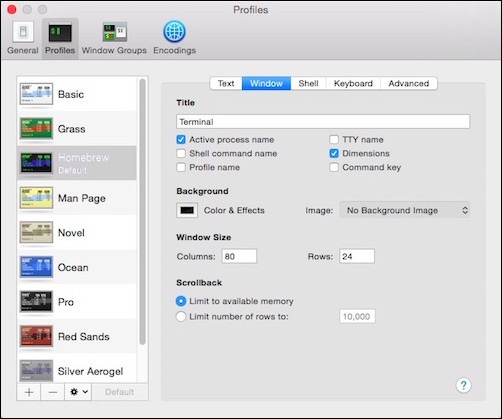Viewport: 502px width, 419px height.
Task: Open the background Color & Effects swatch
Action: [x=187, y=210]
